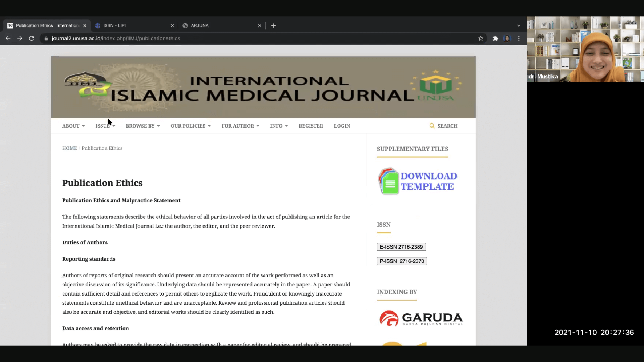Click the dr. Mustika video thumbnail
Image resolution: width=644 pixels, height=362 pixels.
click(585, 49)
